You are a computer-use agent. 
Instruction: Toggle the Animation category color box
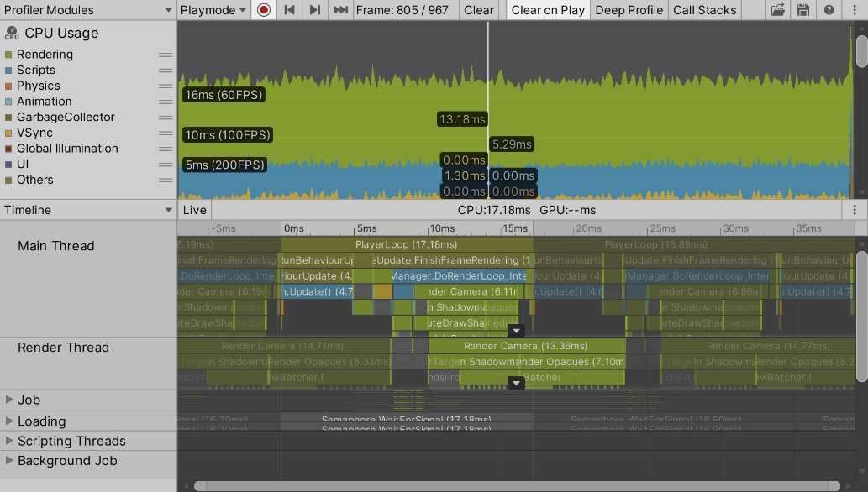pos(8,102)
